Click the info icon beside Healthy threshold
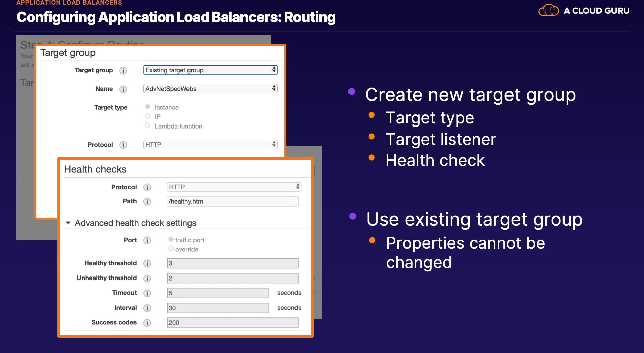644x353 pixels. click(x=147, y=263)
